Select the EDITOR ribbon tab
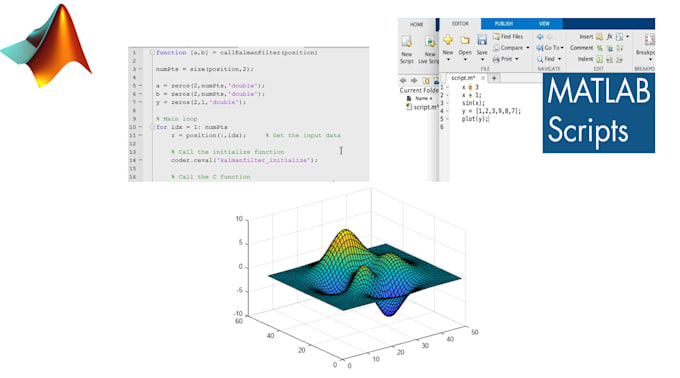This screenshot has height=378, width=680. point(460,24)
